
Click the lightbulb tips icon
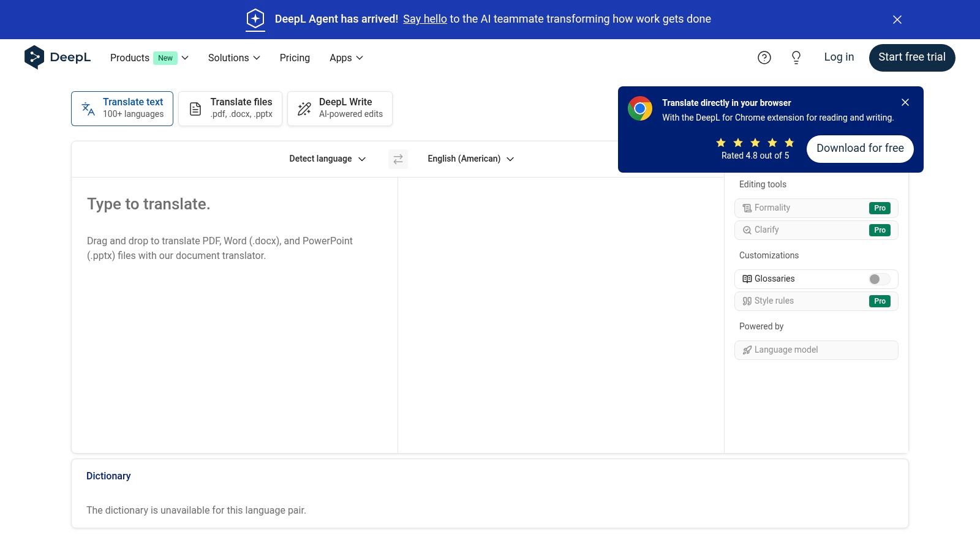(x=796, y=58)
